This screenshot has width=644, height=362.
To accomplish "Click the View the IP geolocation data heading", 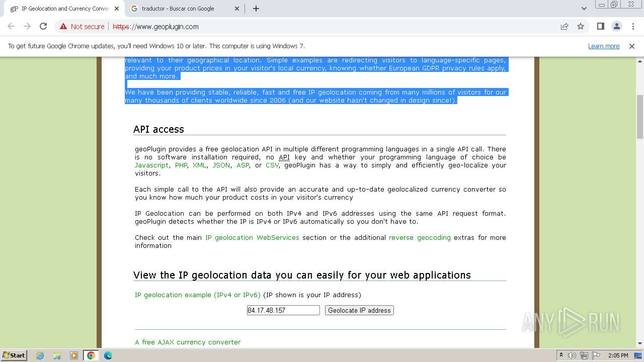I will click(302, 275).
